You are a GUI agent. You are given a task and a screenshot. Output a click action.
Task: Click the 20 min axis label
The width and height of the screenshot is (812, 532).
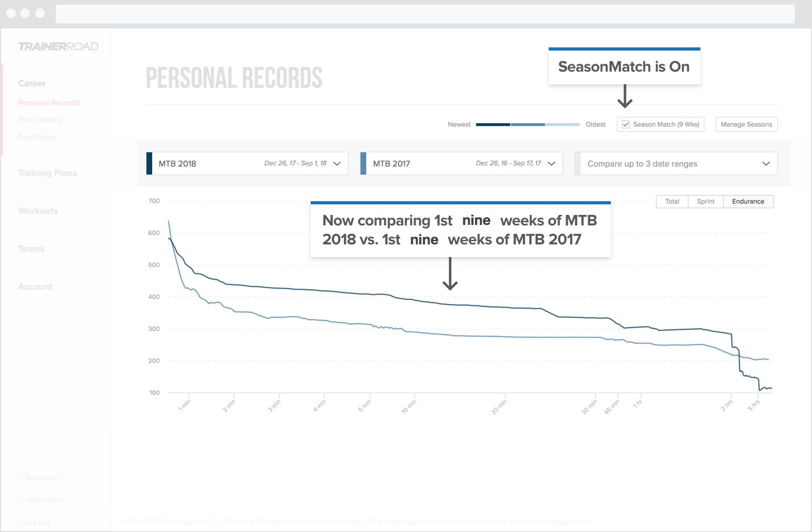coord(499,407)
